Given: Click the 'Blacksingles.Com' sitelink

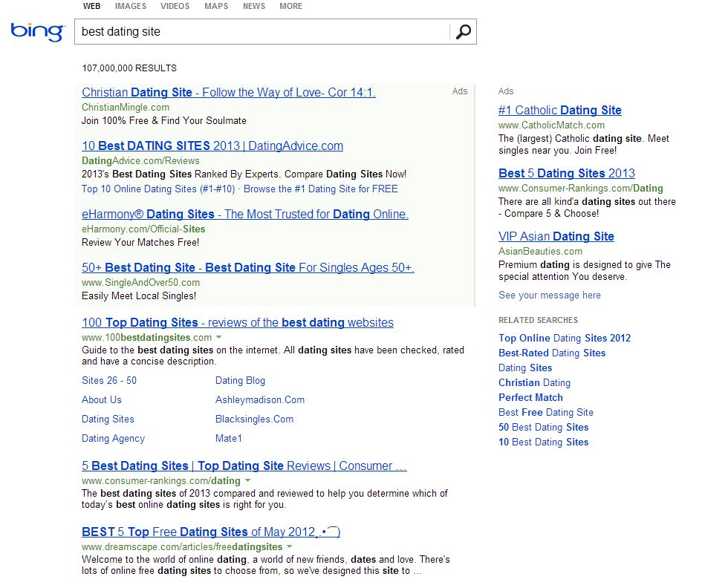Looking at the screenshot, I should (x=255, y=419).
